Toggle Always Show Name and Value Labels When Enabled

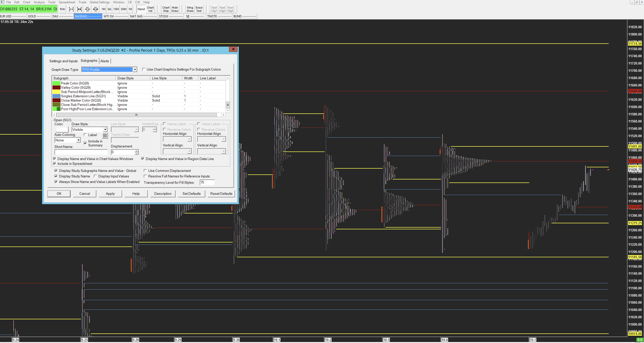(56, 182)
